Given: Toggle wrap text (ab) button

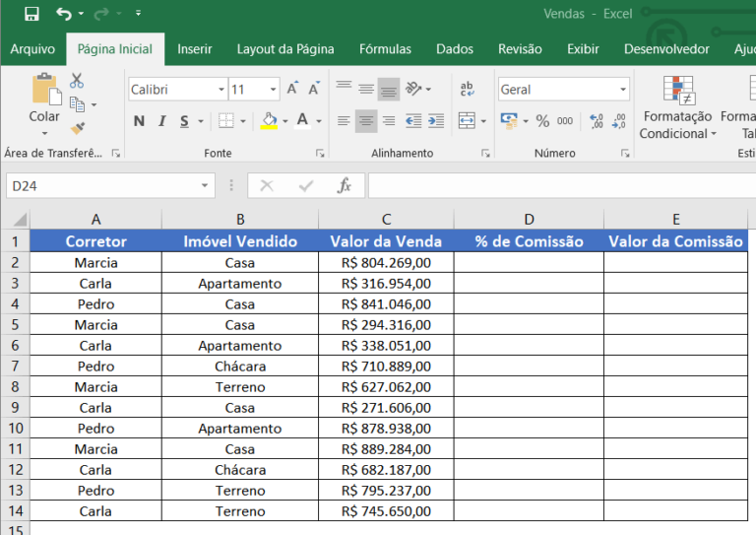Looking at the screenshot, I should click(x=467, y=89).
